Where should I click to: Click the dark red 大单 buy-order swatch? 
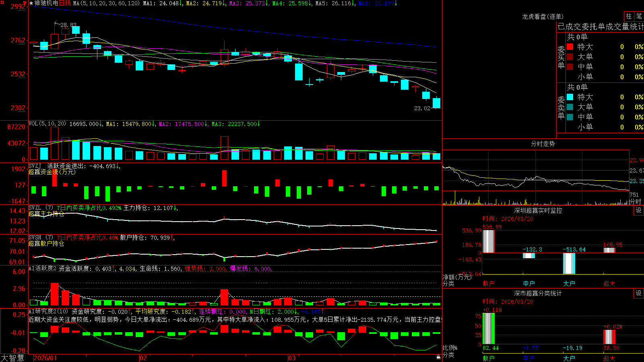pos(570,57)
